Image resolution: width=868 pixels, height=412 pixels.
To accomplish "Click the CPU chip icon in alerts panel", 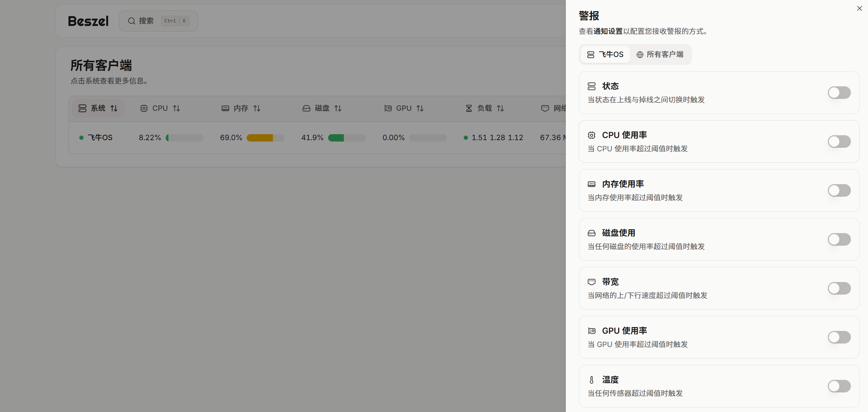I will [x=591, y=135].
